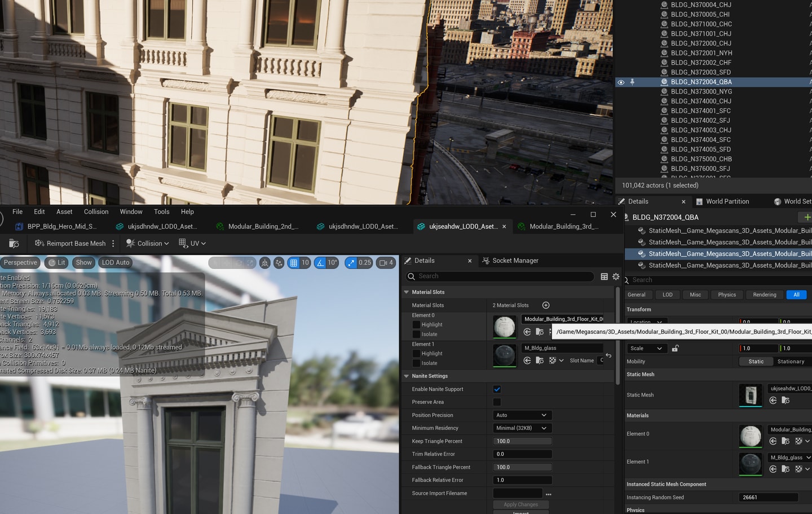Click checkered icon for level Details Element 0
Viewport: 812px width, 514px height.
(x=798, y=441)
